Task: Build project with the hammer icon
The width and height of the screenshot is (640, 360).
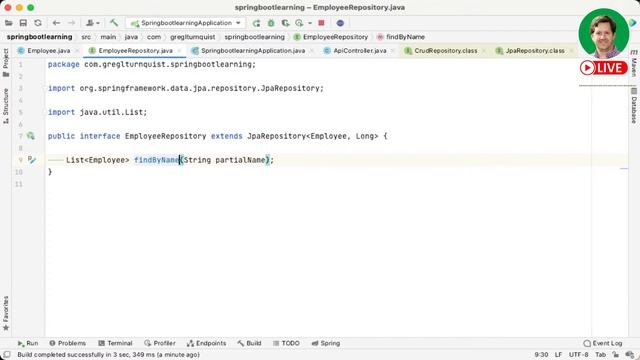Action: coord(114,23)
